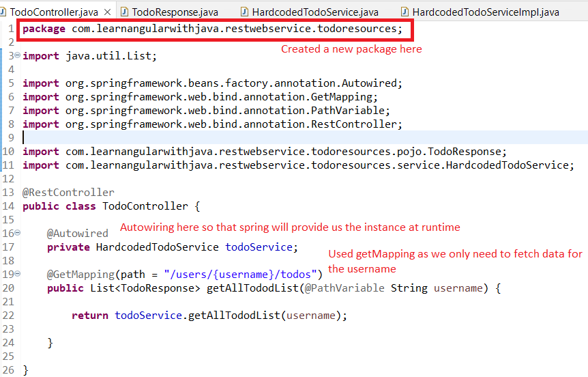Collapse the imports fold on line 3
The width and height of the screenshot is (588, 377).
[17, 55]
